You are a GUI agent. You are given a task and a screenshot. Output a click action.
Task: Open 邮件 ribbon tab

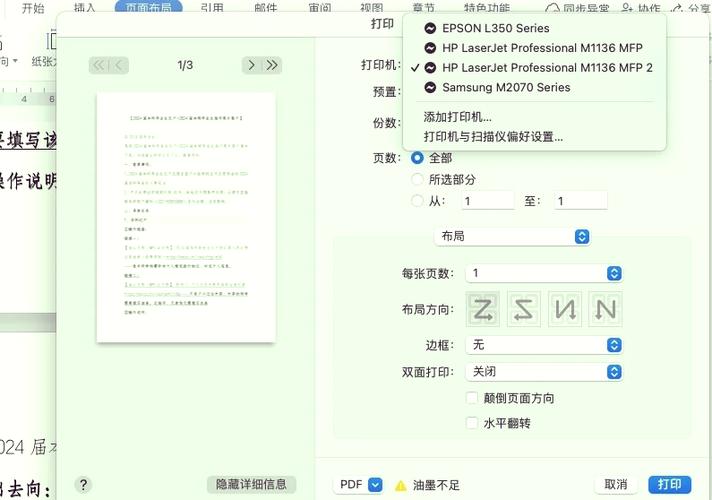[x=266, y=8]
